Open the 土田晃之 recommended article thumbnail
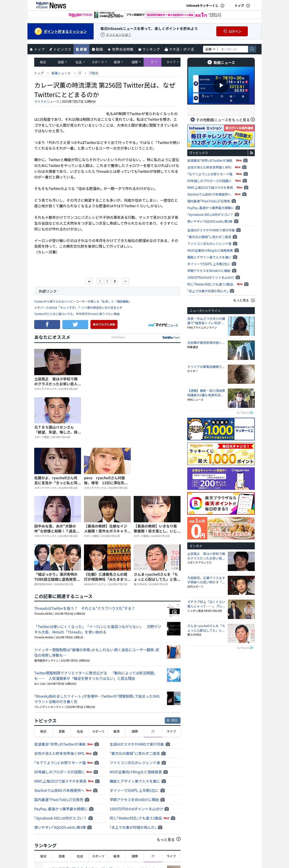The height and width of the screenshot is (868, 289). tap(58, 362)
